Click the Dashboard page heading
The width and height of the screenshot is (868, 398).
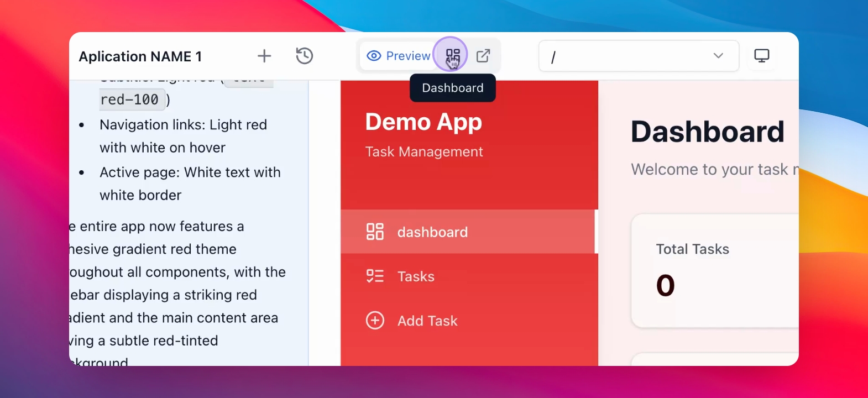708,132
